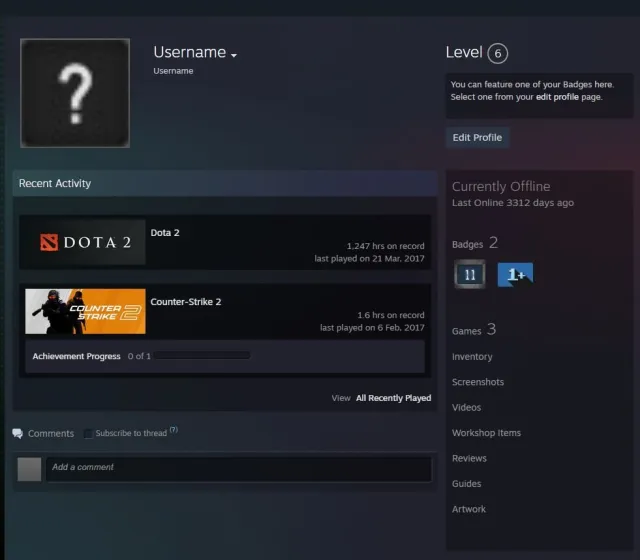Click the small gray commenter avatar

tap(29, 469)
